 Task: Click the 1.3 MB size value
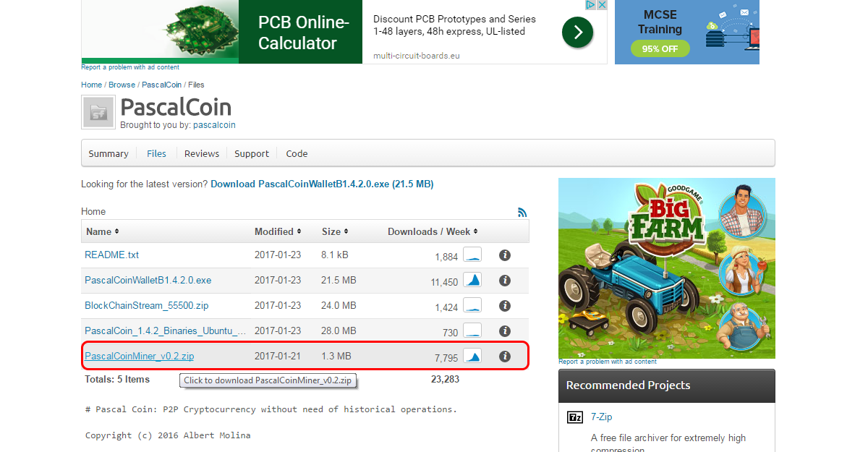point(336,357)
